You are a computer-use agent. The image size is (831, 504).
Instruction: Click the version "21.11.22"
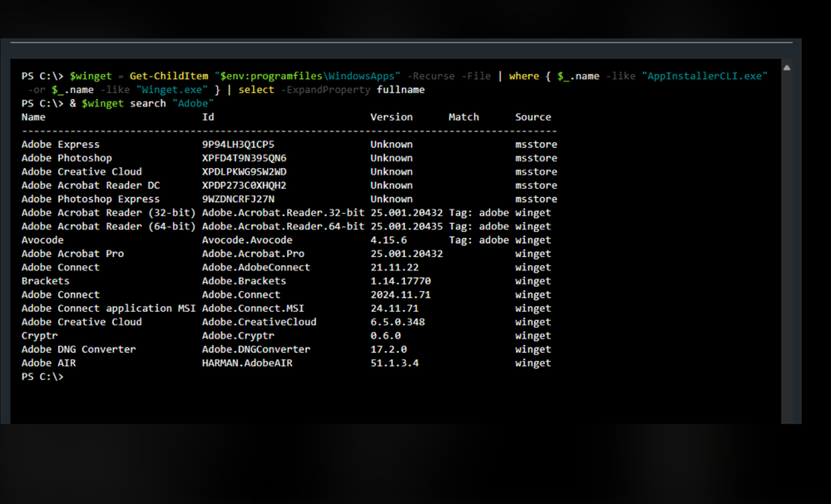pyautogui.click(x=394, y=268)
